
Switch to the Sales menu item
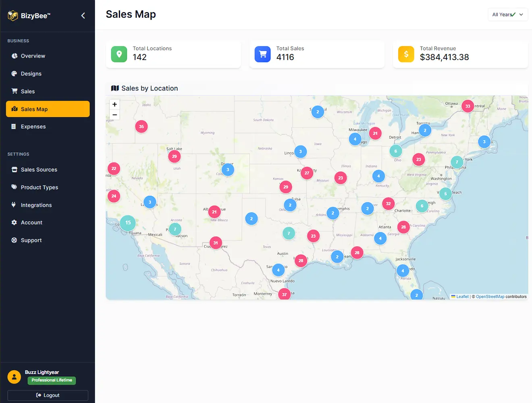[x=27, y=91]
